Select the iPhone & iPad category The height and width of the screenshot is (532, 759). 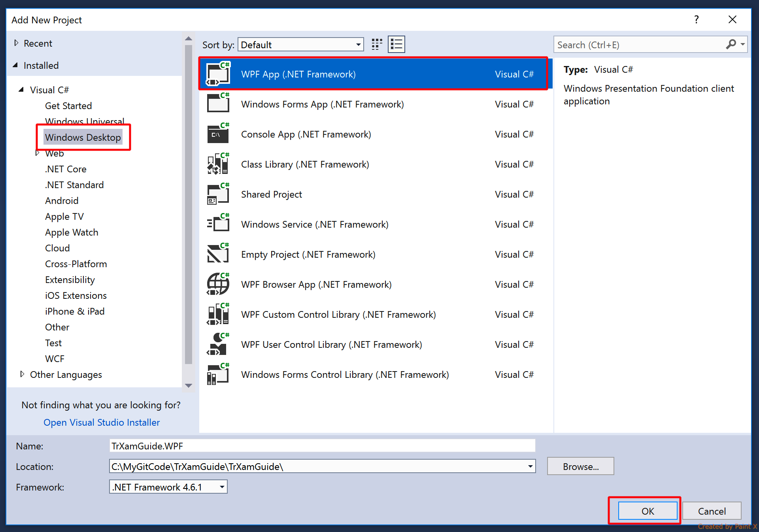[x=75, y=311]
